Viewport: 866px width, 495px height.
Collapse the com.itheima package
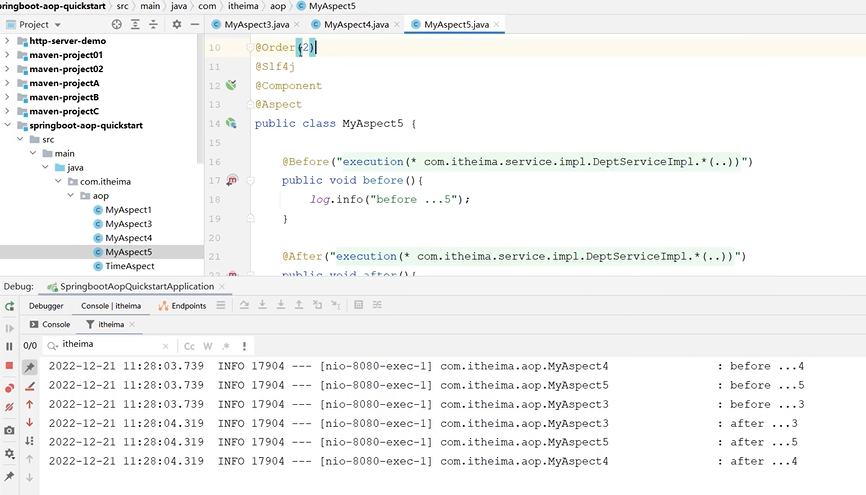tap(58, 181)
